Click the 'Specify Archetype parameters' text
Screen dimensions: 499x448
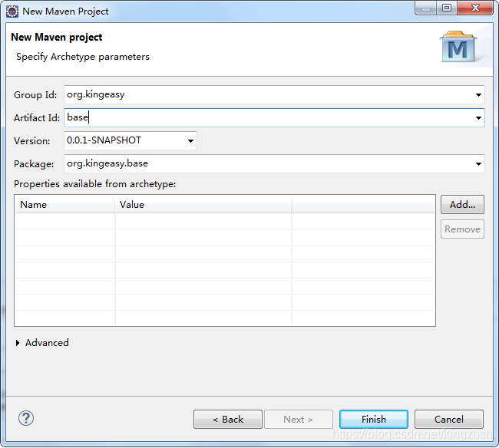[83, 57]
